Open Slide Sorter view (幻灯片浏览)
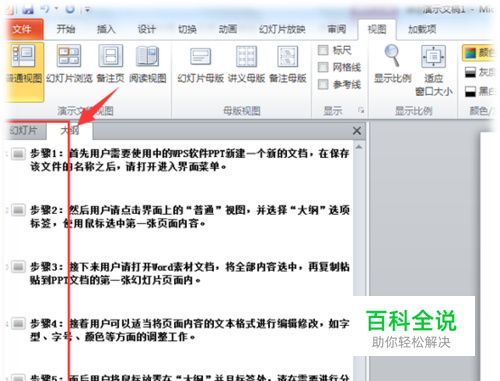Screen dimensions: 500x381 [x=69, y=64]
